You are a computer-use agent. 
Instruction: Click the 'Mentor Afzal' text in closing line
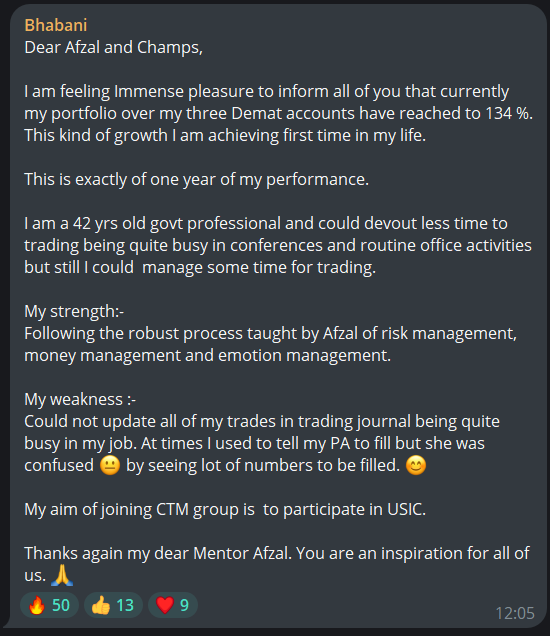pyautogui.click(x=241, y=553)
